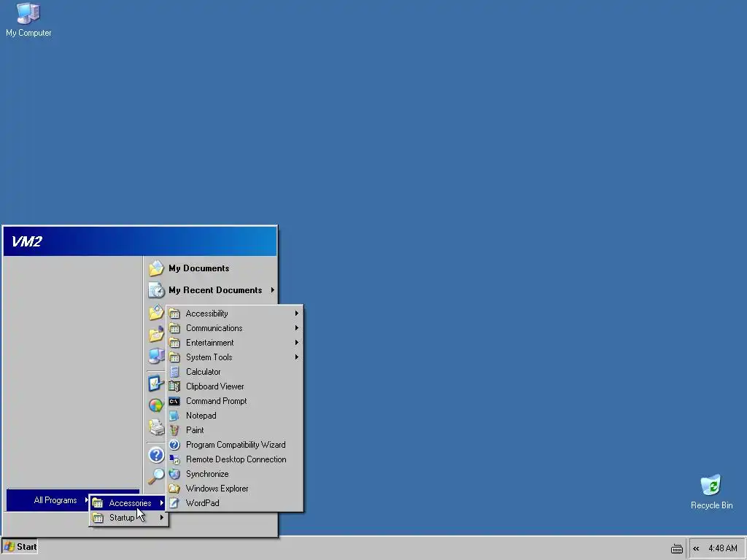The height and width of the screenshot is (560, 747).
Task: Expand the System Tools submenu arrow
Action: click(x=296, y=357)
